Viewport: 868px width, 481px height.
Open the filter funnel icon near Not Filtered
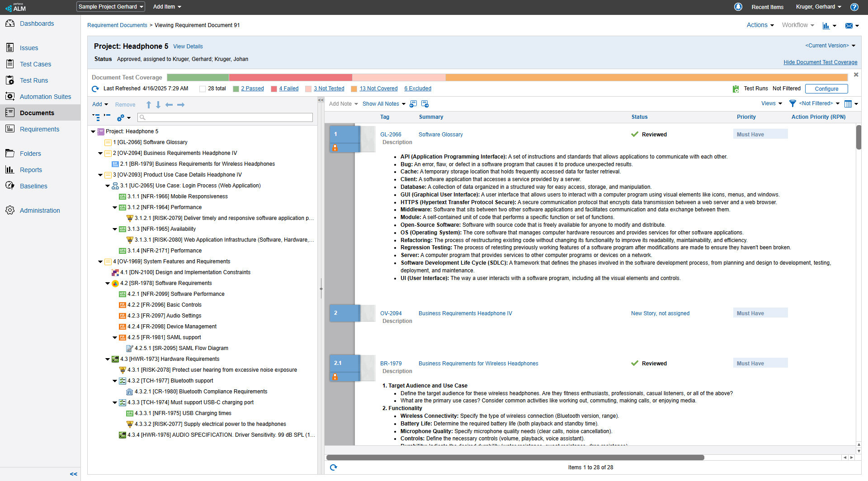point(793,103)
